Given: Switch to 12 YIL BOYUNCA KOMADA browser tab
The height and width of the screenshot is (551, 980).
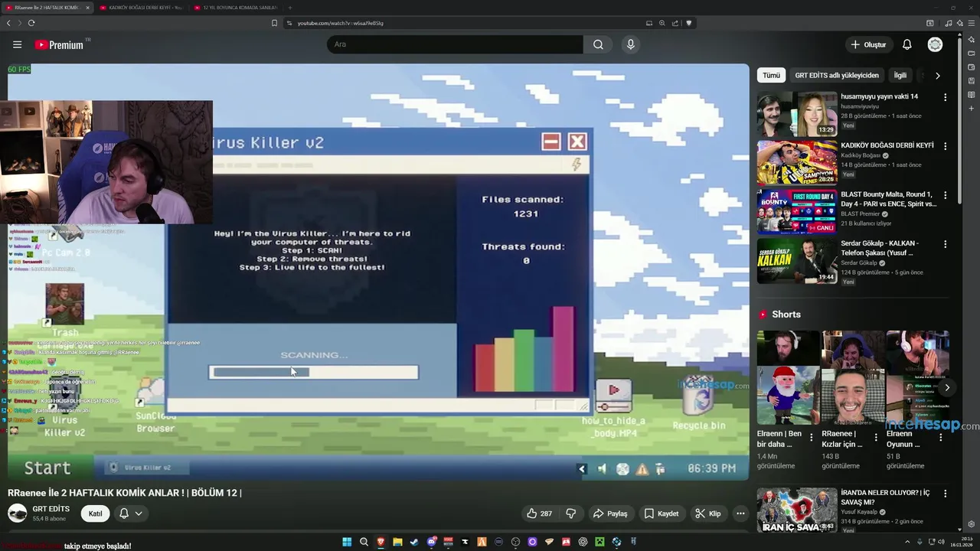Looking at the screenshot, I should [235, 8].
